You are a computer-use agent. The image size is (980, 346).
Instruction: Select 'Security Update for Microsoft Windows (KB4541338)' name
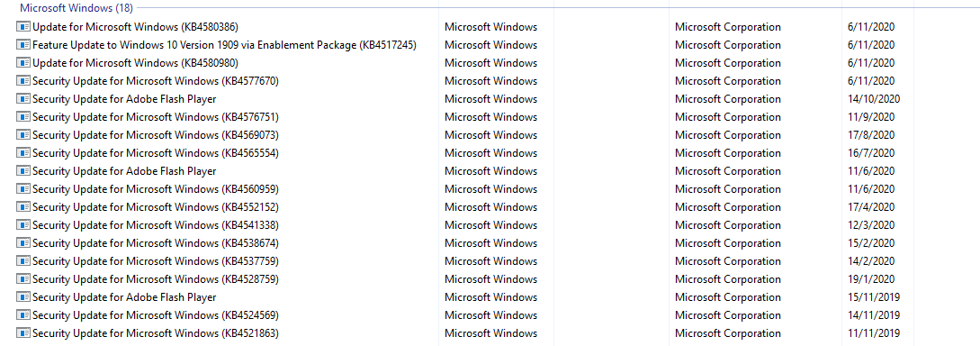click(x=156, y=225)
